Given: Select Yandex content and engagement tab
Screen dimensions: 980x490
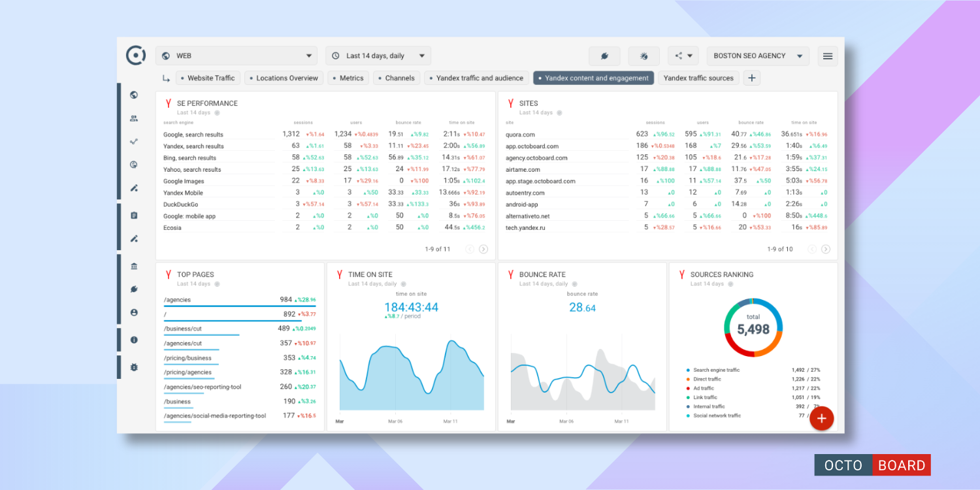Looking at the screenshot, I should [x=594, y=78].
